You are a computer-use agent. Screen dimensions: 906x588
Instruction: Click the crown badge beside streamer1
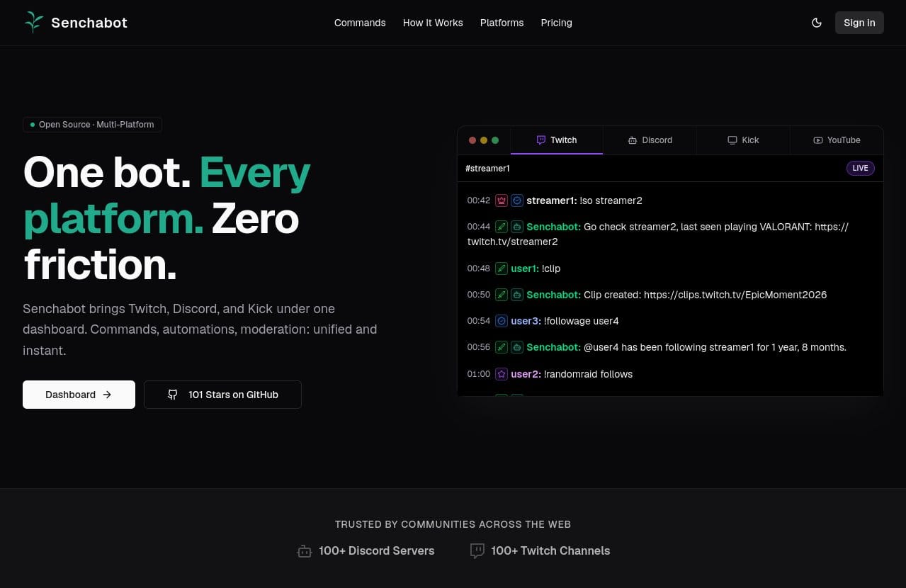pos(502,200)
